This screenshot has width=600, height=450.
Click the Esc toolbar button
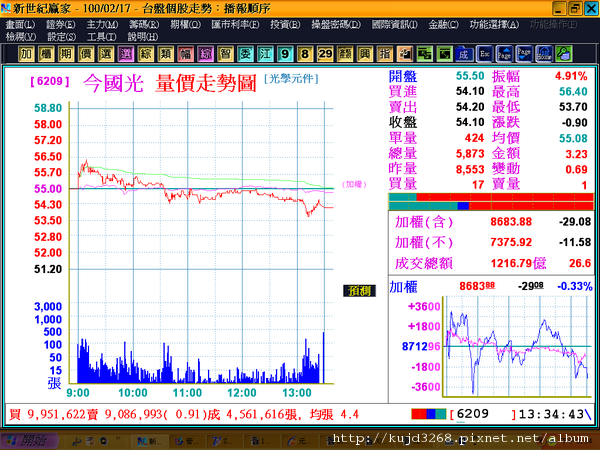(484, 54)
